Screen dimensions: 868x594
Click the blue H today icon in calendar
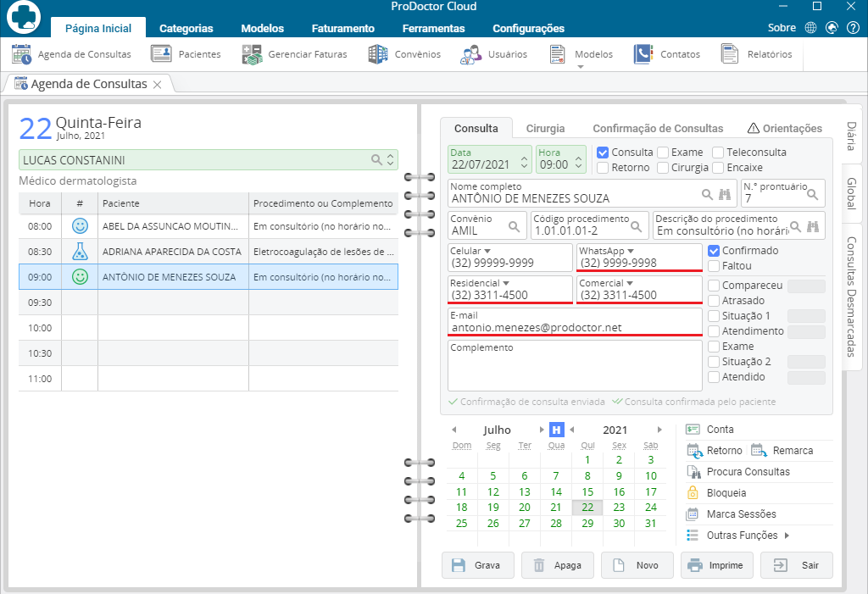[x=556, y=430]
